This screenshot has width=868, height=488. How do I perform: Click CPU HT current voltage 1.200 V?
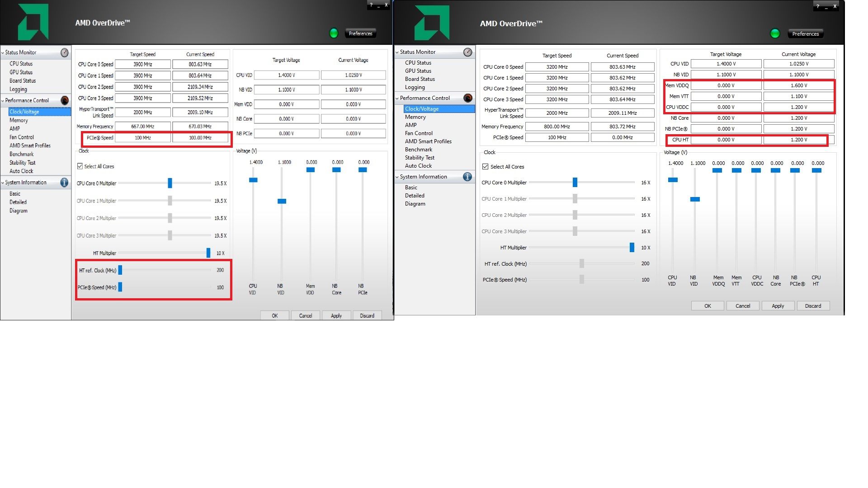[x=798, y=140]
